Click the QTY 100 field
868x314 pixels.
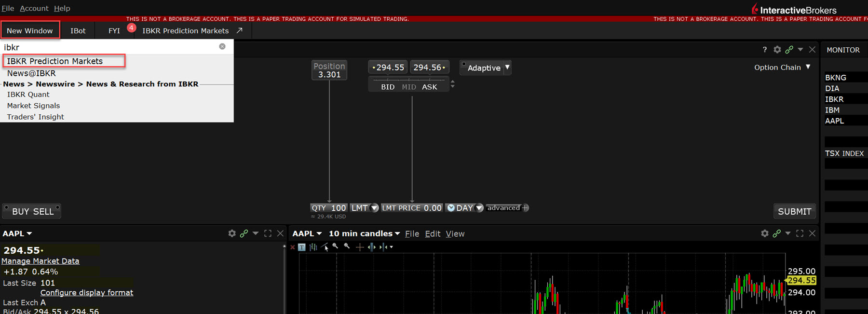pos(329,208)
